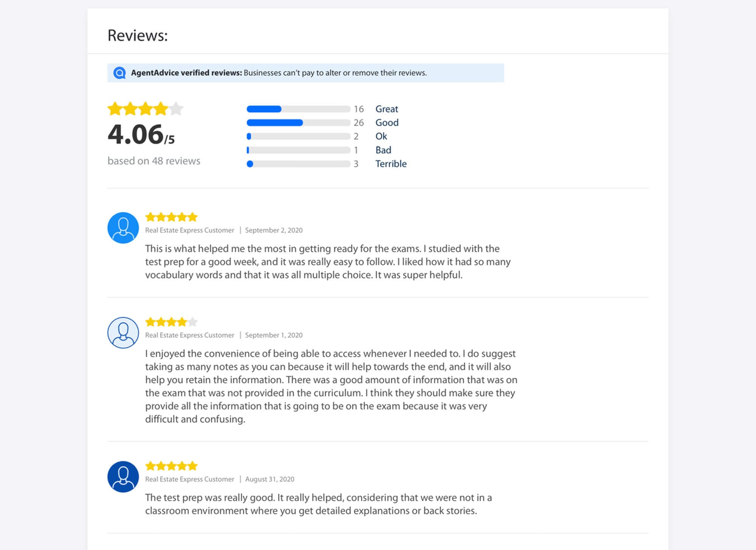Click the four-star rating on September 1 review
Screen dimensions: 756x550
[x=172, y=322]
